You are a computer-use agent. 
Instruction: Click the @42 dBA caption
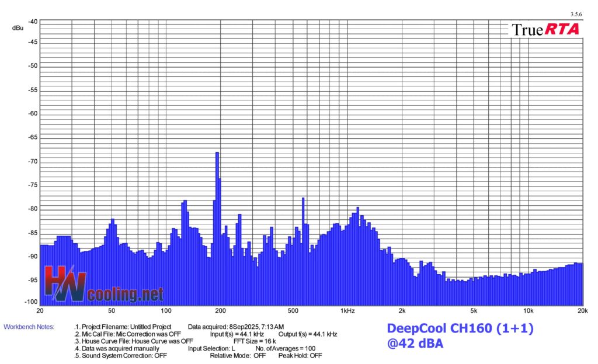(x=415, y=344)
